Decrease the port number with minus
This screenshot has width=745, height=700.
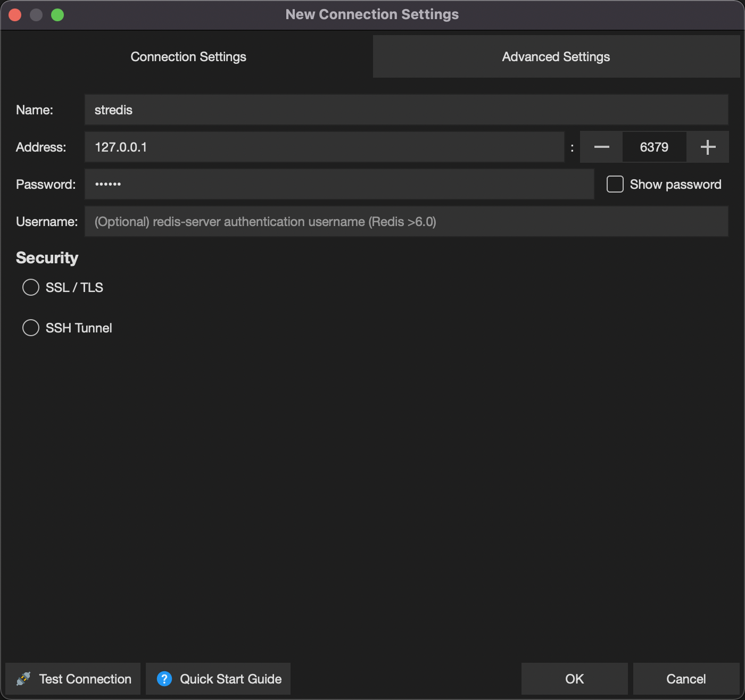click(601, 147)
